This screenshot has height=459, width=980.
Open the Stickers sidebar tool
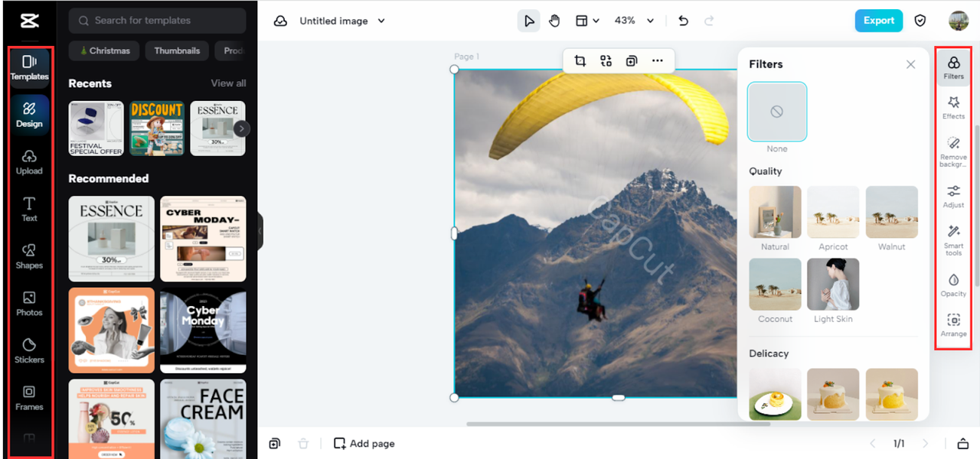tap(29, 350)
